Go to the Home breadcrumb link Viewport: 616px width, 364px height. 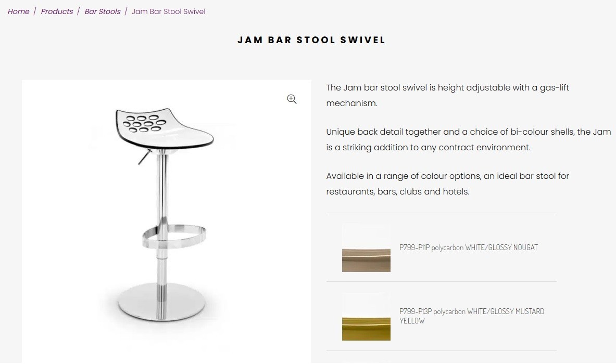[x=18, y=11]
